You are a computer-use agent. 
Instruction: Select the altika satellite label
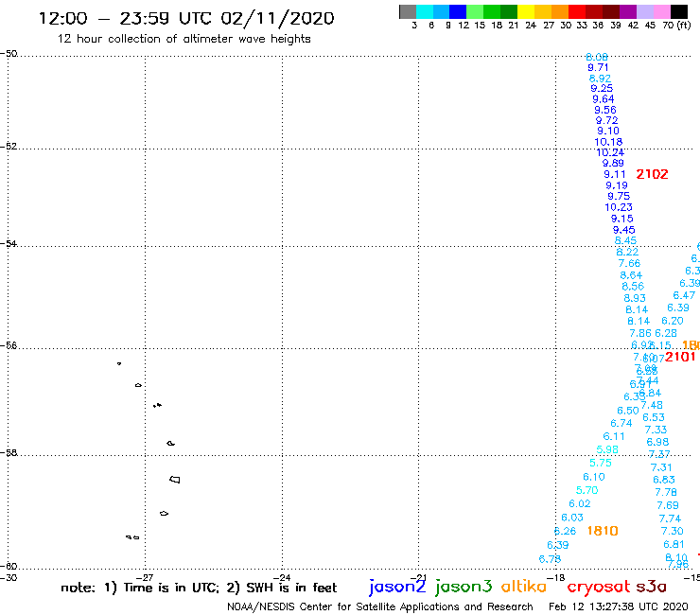[523, 587]
